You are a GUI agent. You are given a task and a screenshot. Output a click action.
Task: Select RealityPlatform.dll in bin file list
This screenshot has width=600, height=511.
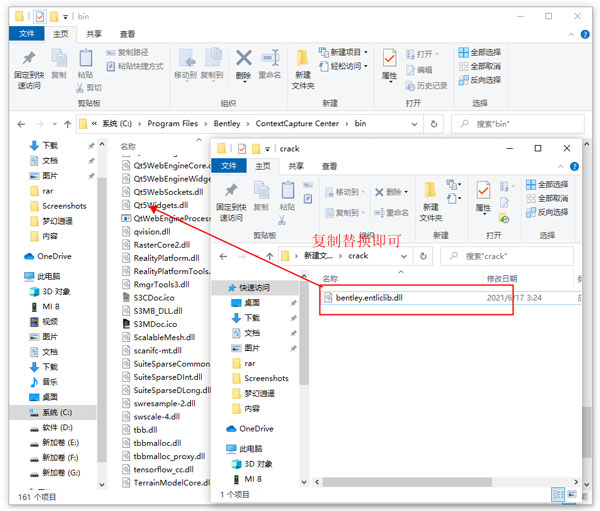(161, 258)
